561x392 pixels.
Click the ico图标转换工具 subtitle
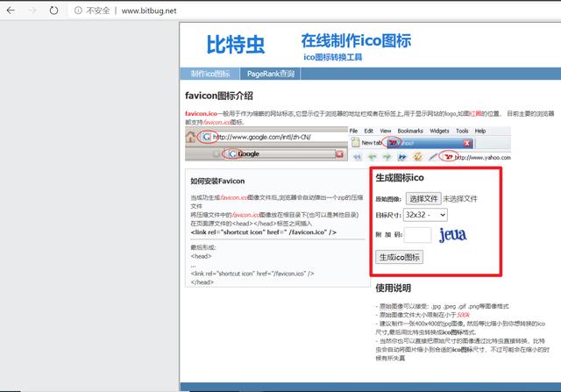pos(333,57)
